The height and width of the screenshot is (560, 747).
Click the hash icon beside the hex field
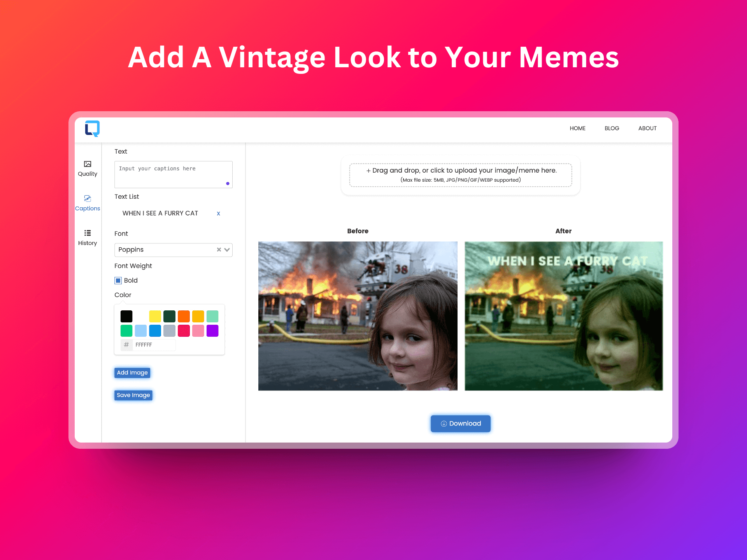tap(126, 345)
